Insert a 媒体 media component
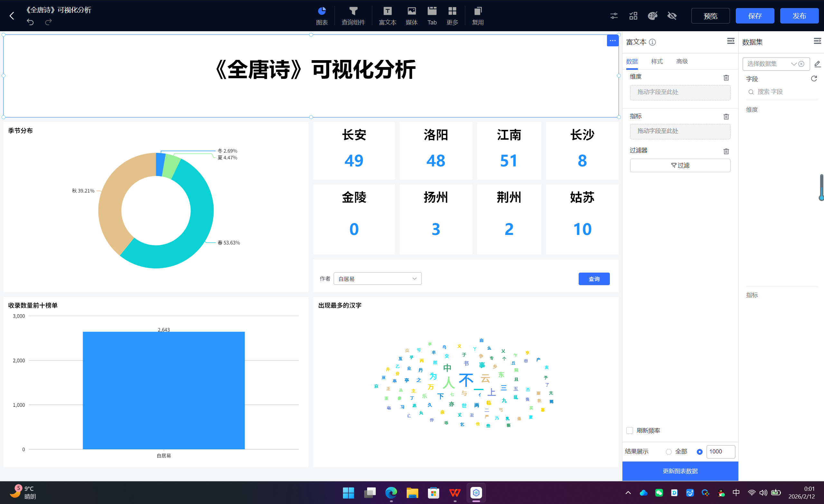This screenshot has width=824, height=504. pos(411,16)
